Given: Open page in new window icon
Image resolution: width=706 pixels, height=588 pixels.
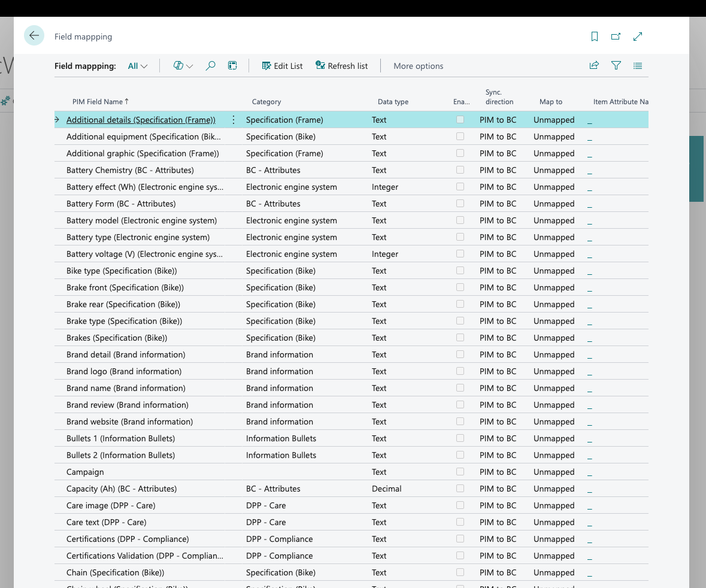Looking at the screenshot, I should (616, 37).
